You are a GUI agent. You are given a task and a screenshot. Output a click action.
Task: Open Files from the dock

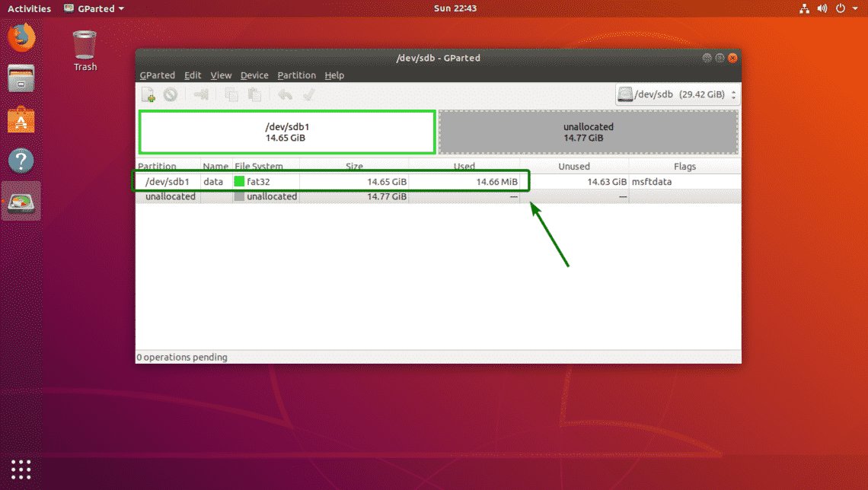21,78
